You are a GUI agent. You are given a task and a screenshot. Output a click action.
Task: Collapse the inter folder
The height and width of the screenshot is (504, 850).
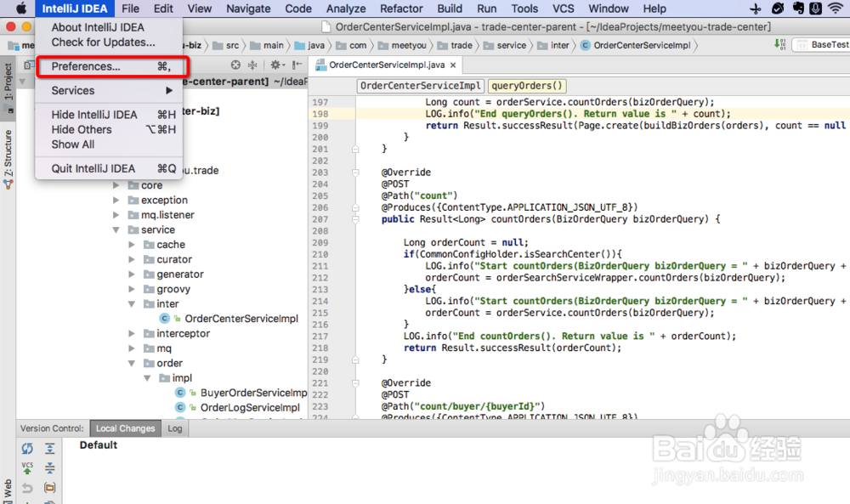(x=132, y=304)
